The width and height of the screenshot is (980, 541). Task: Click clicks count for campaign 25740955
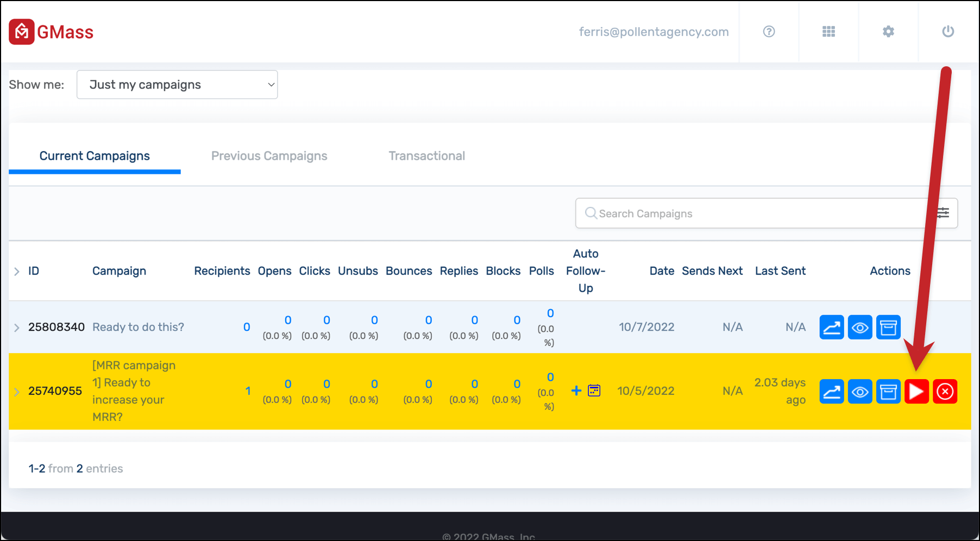click(x=326, y=384)
